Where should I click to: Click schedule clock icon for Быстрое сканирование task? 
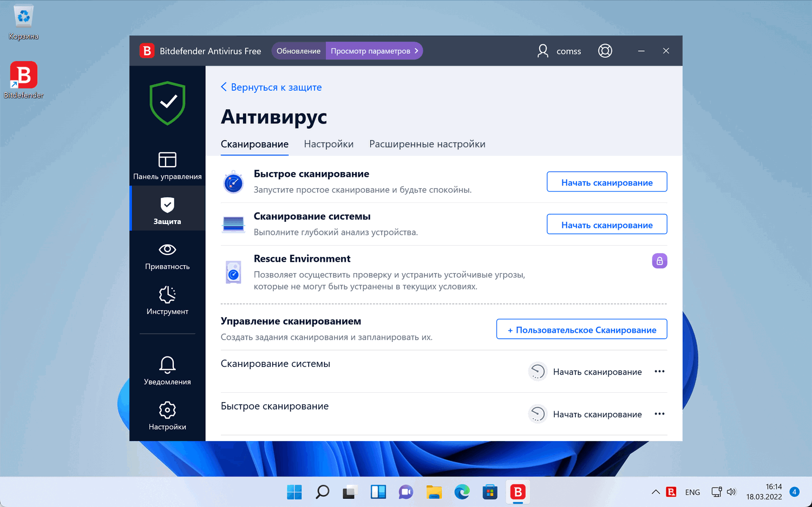click(x=538, y=414)
